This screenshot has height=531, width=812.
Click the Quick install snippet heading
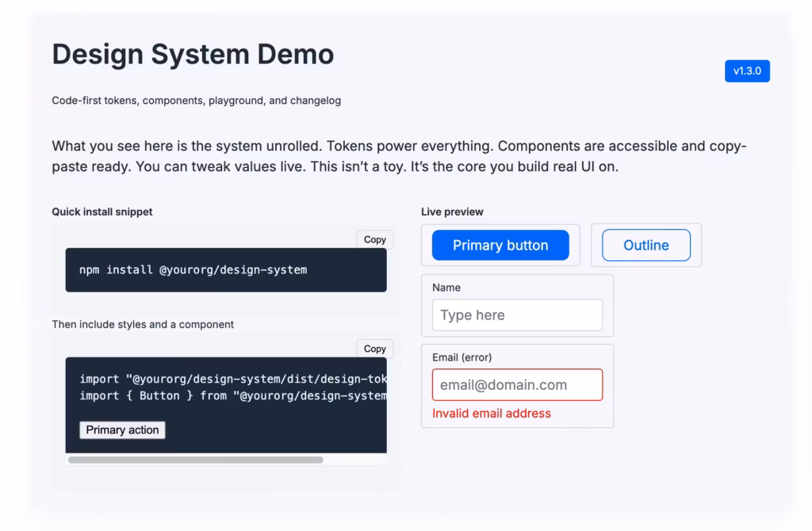tap(101, 212)
